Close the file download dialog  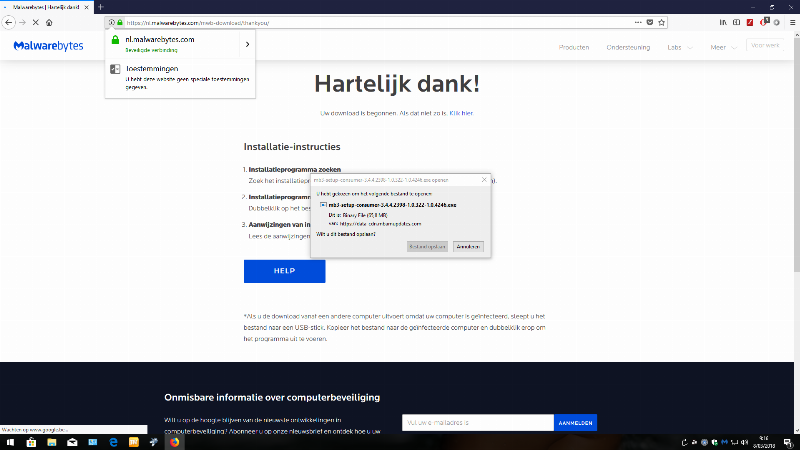[484, 180]
